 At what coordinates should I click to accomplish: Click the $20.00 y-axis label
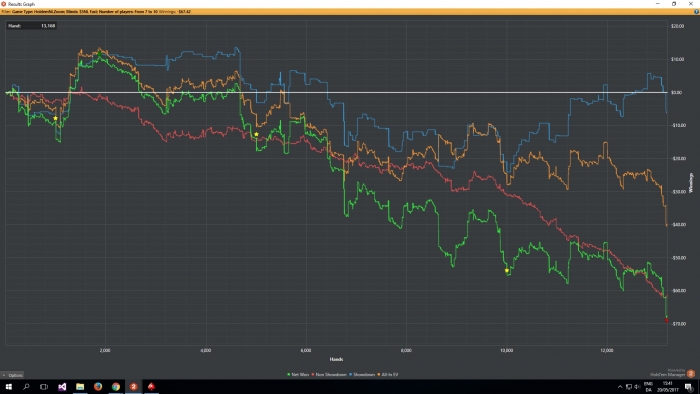click(x=677, y=26)
